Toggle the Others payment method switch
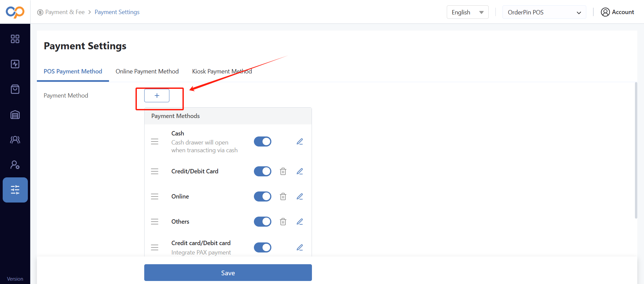 click(263, 222)
